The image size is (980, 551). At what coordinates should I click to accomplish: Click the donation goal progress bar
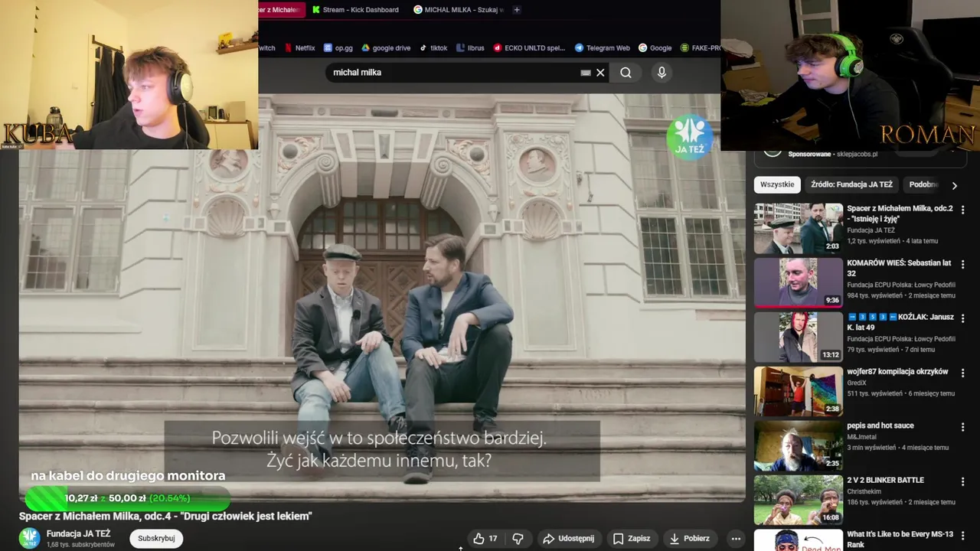tap(127, 498)
